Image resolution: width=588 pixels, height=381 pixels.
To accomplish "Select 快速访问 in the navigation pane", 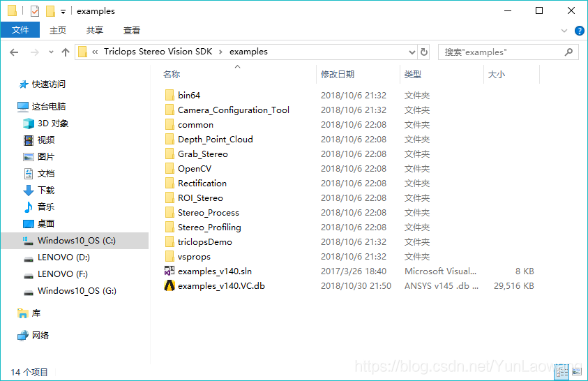I will tap(48, 84).
